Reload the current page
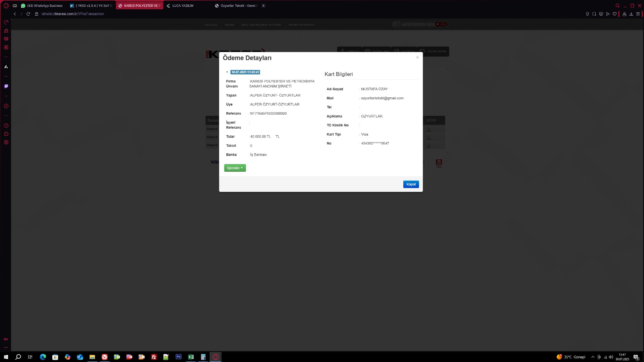The image size is (644, 362). (28, 14)
